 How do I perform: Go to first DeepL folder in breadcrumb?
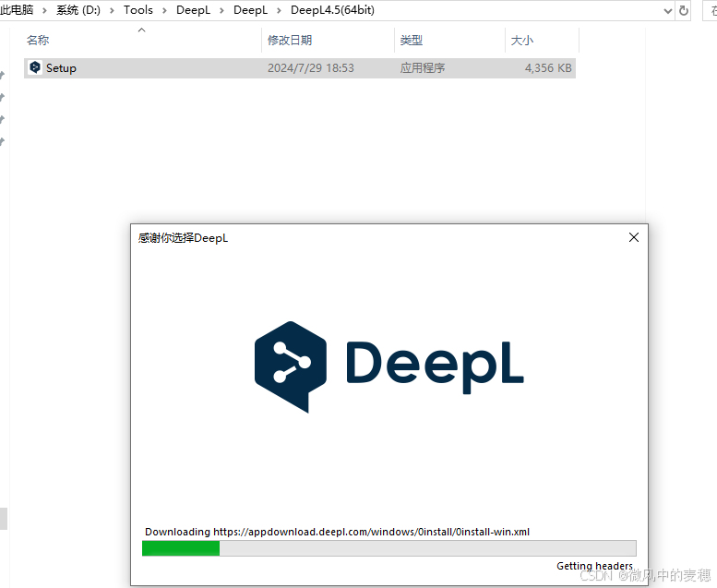coord(193,9)
